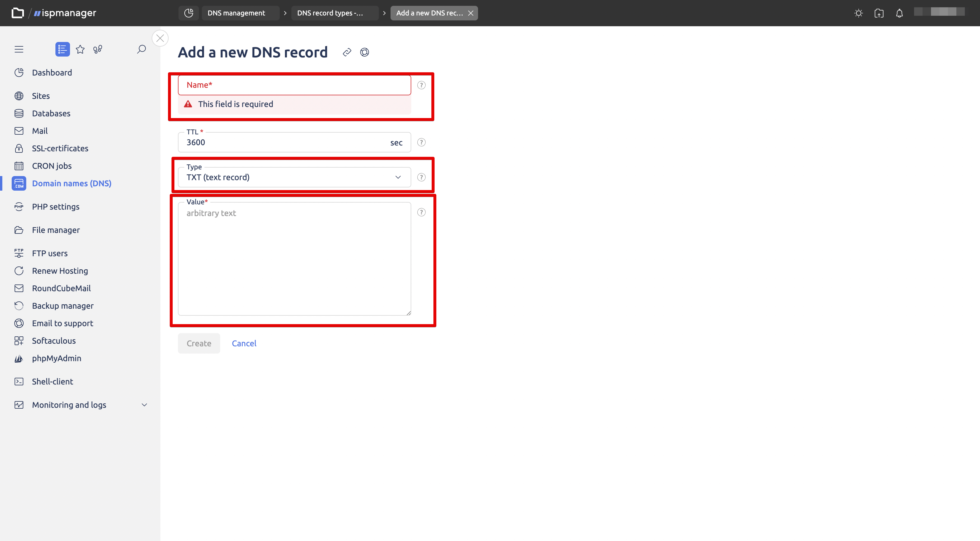Open Softaculous
The width and height of the screenshot is (980, 541).
pyautogui.click(x=54, y=341)
